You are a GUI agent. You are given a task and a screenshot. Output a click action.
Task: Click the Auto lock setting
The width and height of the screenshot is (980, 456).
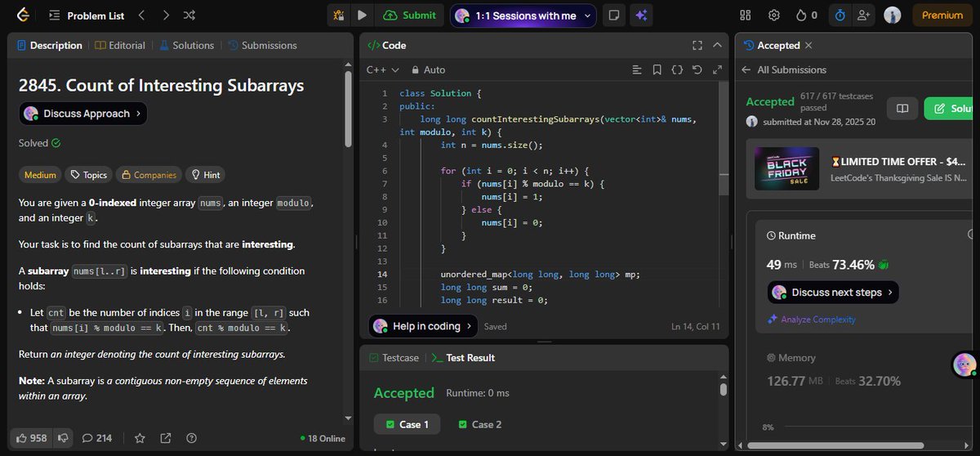pos(429,70)
